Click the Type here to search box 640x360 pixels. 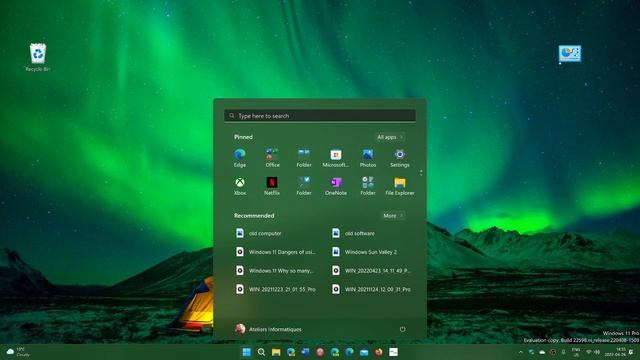[320, 116]
